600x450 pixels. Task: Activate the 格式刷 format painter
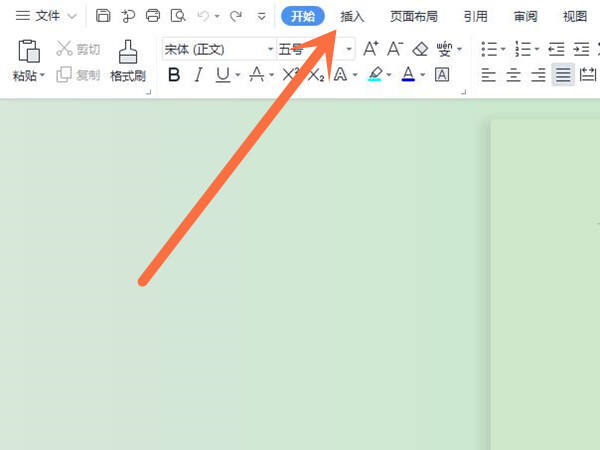[128, 61]
